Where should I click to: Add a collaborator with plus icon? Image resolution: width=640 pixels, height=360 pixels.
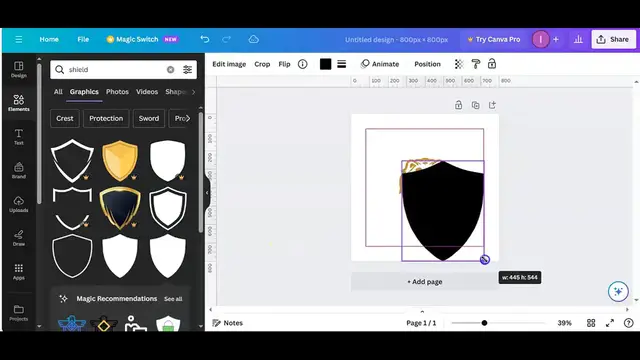pyautogui.click(x=556, y=40)
